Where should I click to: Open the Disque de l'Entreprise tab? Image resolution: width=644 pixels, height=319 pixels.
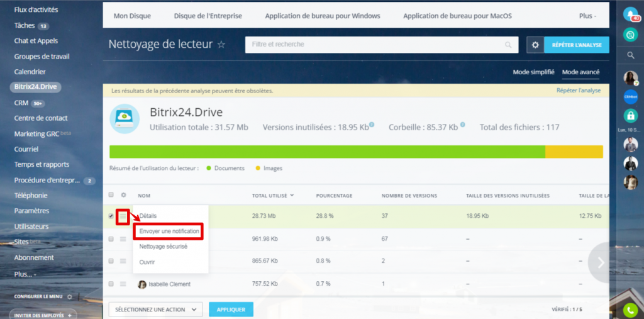(208, 16)
